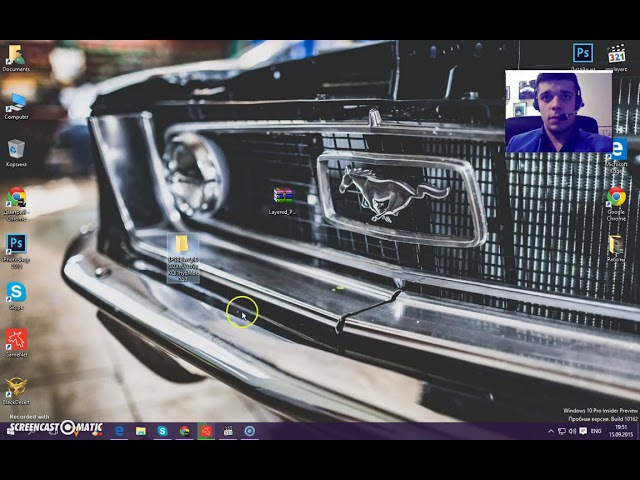Select the highlighted yellow folder on desktop
Viewport: 640px width, 480px height.
pyautogui.click(x=183, y=258)
